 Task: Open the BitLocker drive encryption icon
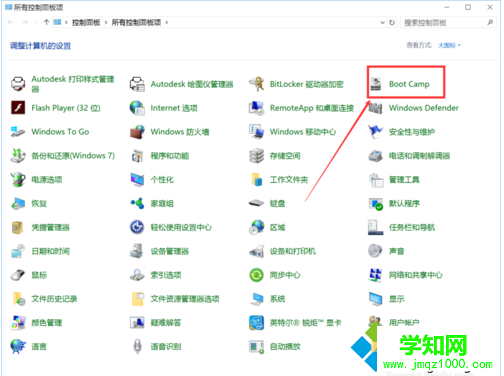[x=256, y=84]
